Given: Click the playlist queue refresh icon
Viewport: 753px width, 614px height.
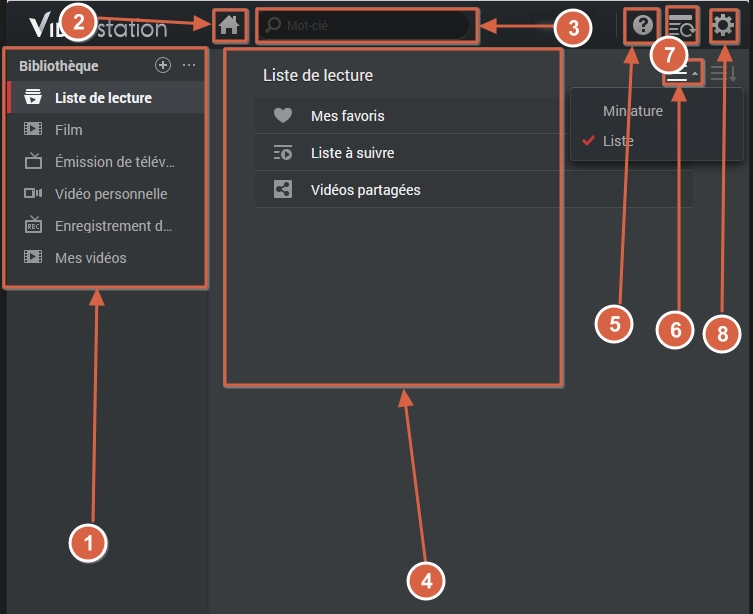Looking at the screenshot, I should pyautogui.click(x=682, y=25).
